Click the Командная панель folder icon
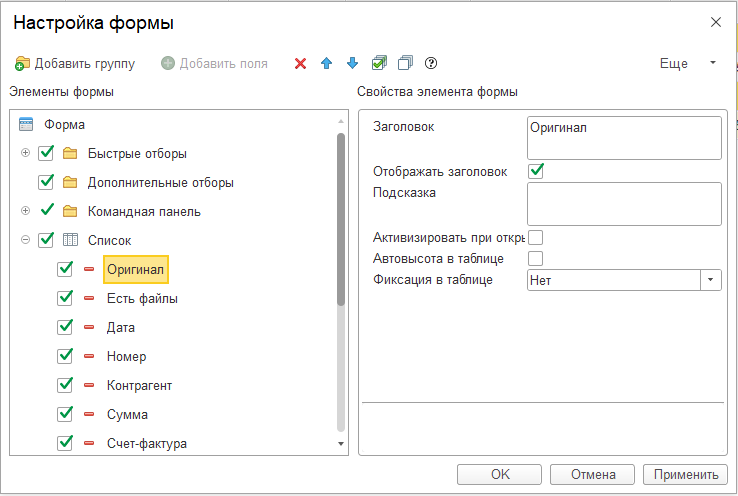Screen dimensions: 738x496 (x=70, y=211)
